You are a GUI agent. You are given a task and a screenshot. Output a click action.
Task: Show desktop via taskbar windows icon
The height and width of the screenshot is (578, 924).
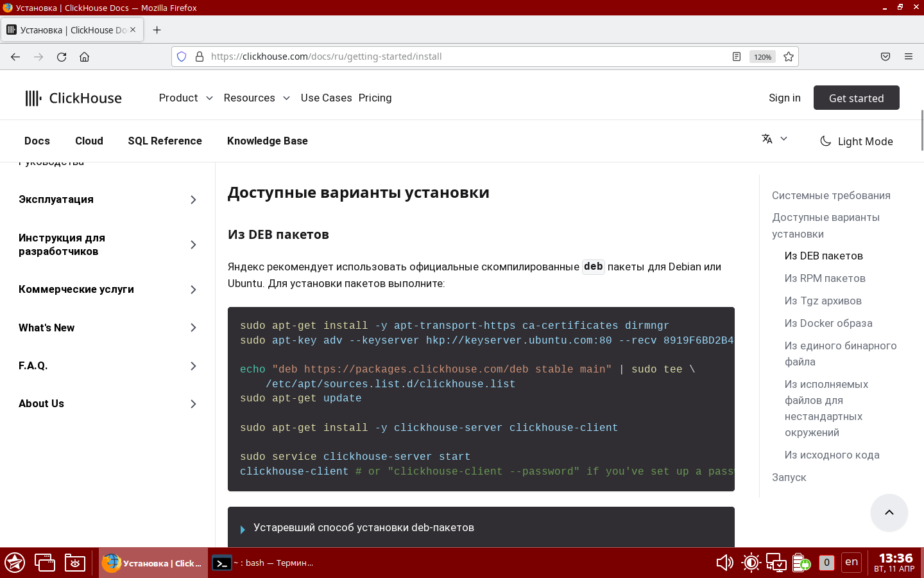(x=45, y=563)
